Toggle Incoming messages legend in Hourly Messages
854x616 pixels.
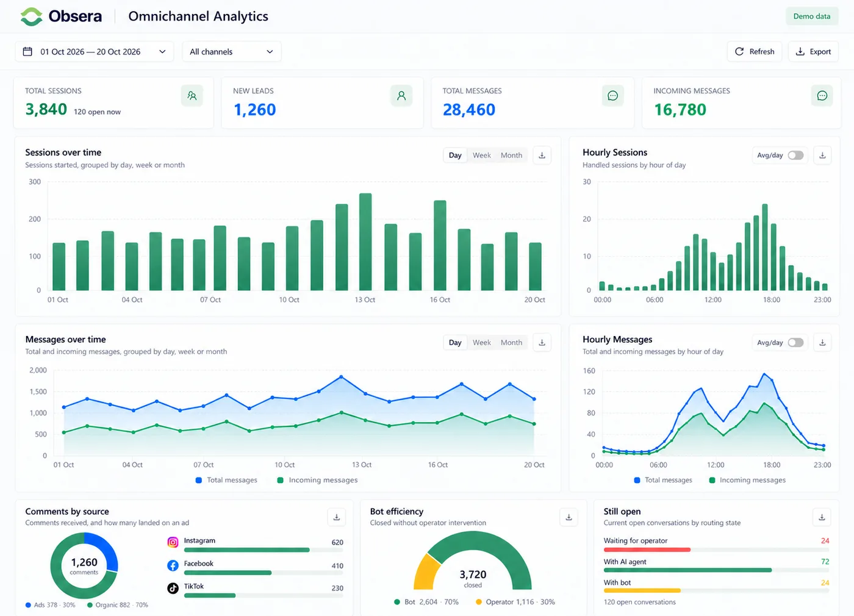[747, 481]
